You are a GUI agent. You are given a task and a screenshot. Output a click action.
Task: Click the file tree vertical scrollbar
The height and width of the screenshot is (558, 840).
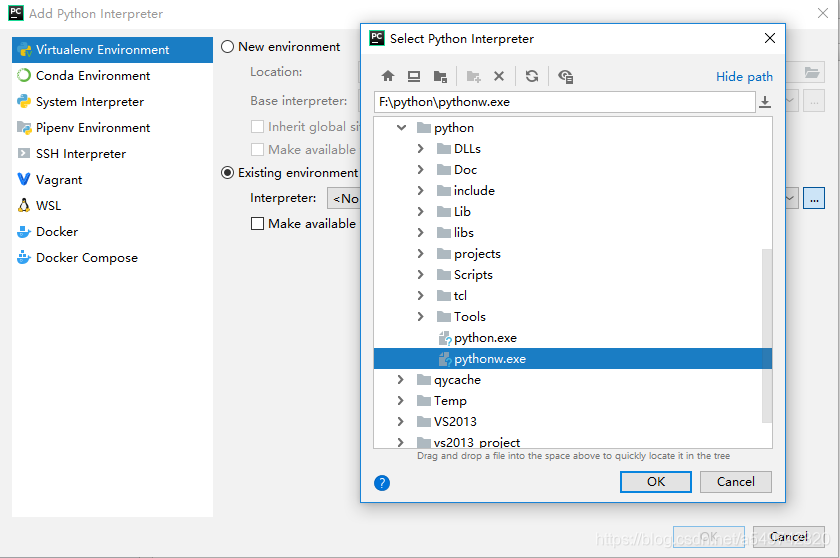[767, 336]
